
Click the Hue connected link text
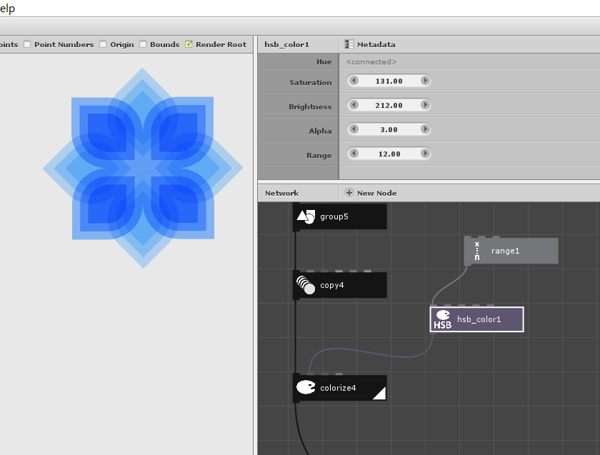pos(371,62)
